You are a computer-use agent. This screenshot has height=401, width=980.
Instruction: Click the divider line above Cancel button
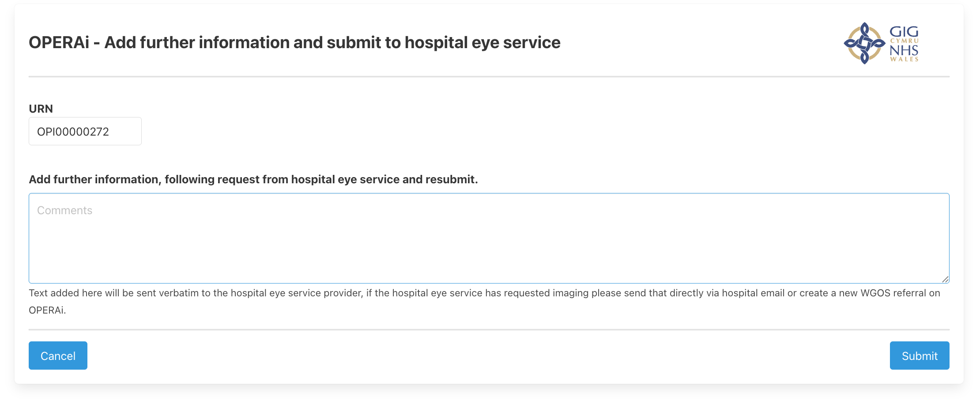489,329
